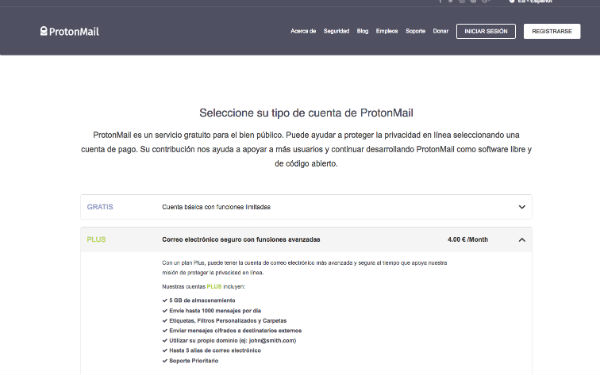
Task: Collapse the PLUS plan chevron
Action: 522,240
